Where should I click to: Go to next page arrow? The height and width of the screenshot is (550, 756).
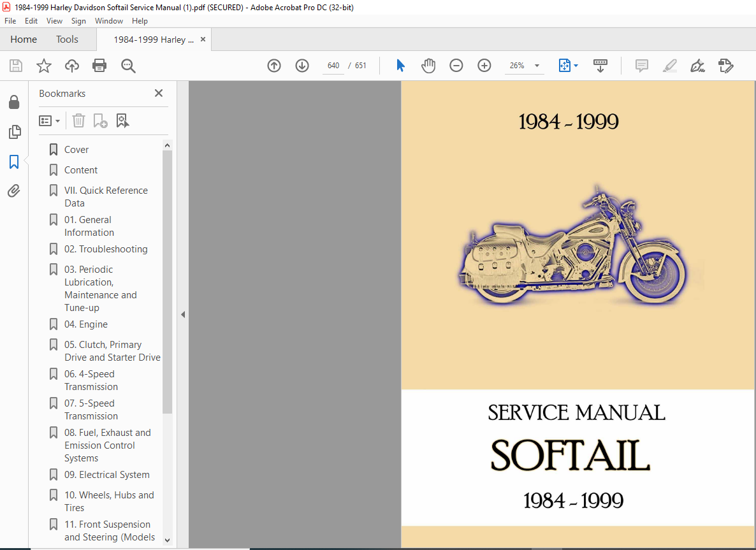tap(302, 66)
